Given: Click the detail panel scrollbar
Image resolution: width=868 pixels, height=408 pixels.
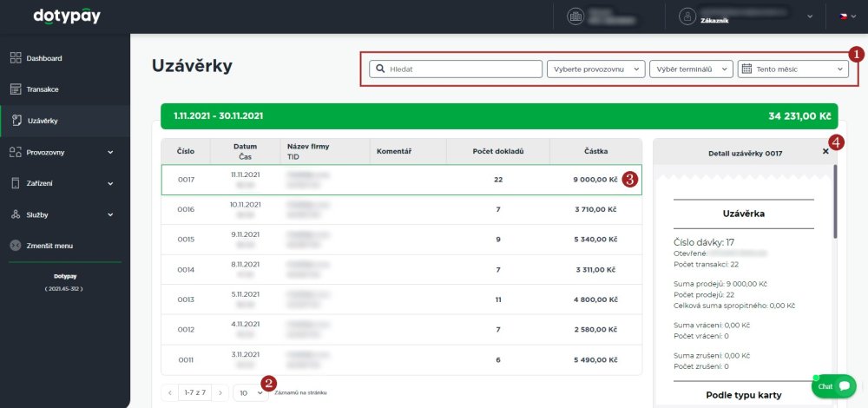Looking at the screenshot, I should coord(835,201).
